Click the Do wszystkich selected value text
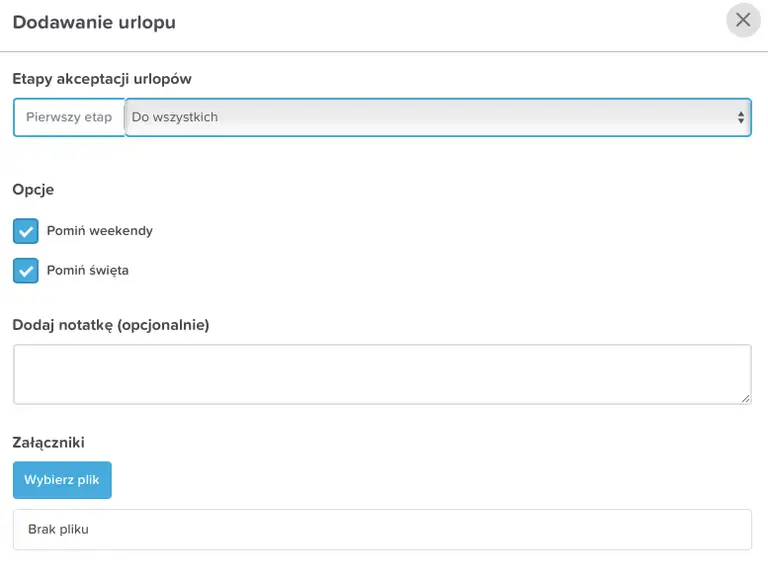768x564 pixels. [x=175, y=118]
